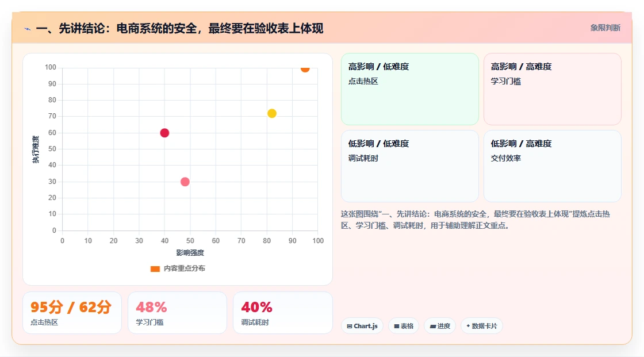The width and height of the screenshot is (644, 357).
Task: Click the pink data point near 30
Action: pos(185,182)
